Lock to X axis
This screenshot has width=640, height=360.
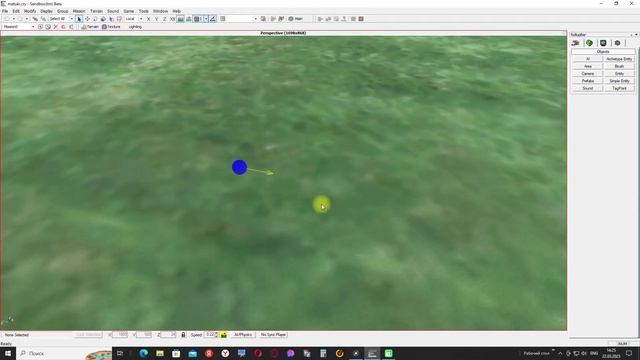point(148,19)
